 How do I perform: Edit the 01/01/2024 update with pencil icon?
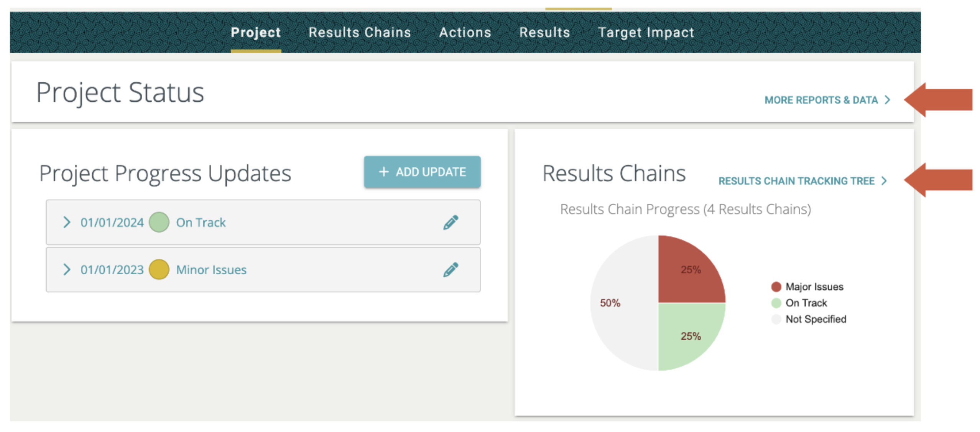coord(451,222)
